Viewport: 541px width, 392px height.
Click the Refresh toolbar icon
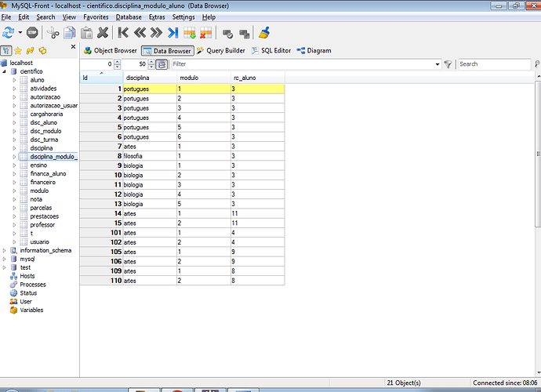[x=9, y=33]
